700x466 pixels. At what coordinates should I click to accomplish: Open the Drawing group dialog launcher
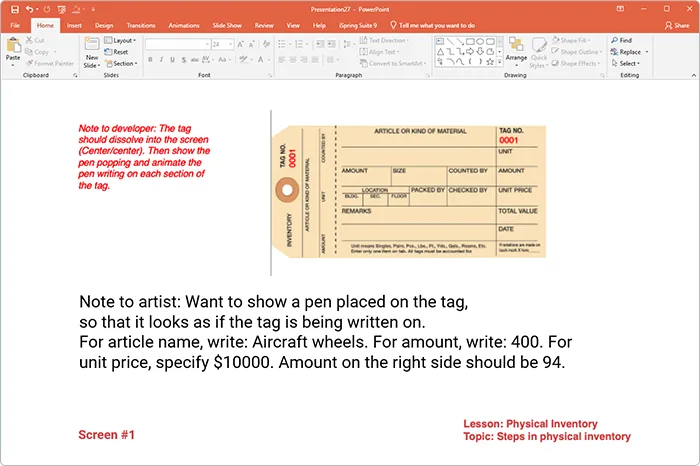[603, 75]
